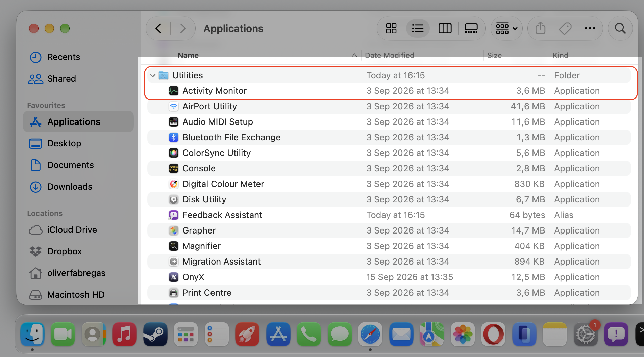
Task: Select the Disk Utility icon
Action: click(x=174, y=199)
